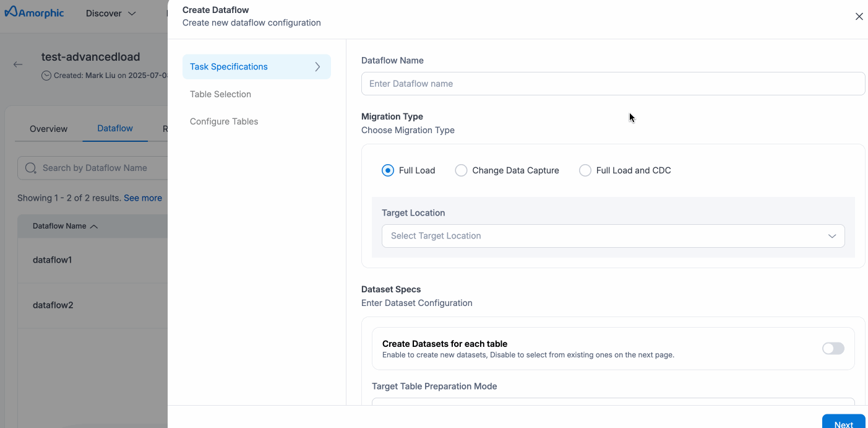Select the Full Load radio button
The width and height of the screenshot is (868, 428).
click(388, 170)
